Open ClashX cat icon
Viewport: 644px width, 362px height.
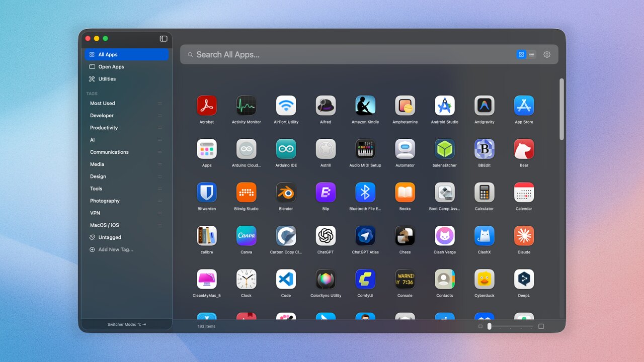click(485, 236)
